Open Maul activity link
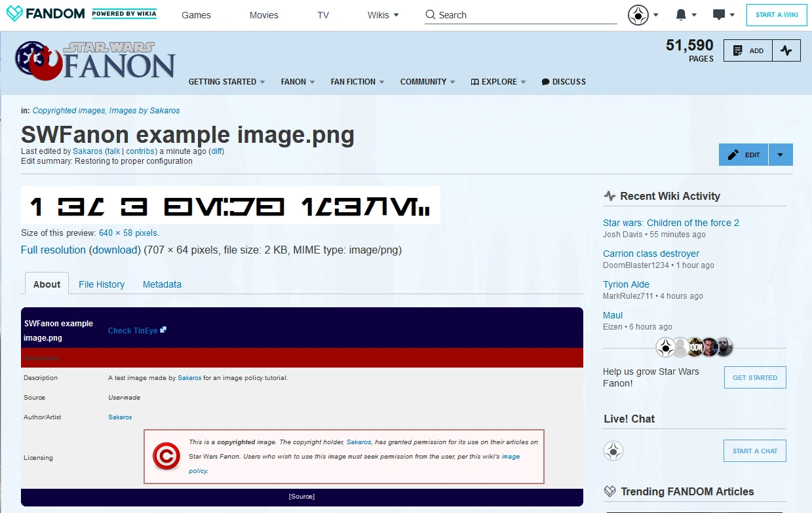Image resolution: width=812 pixels, height=513 pixels. (x=613, y=315)
